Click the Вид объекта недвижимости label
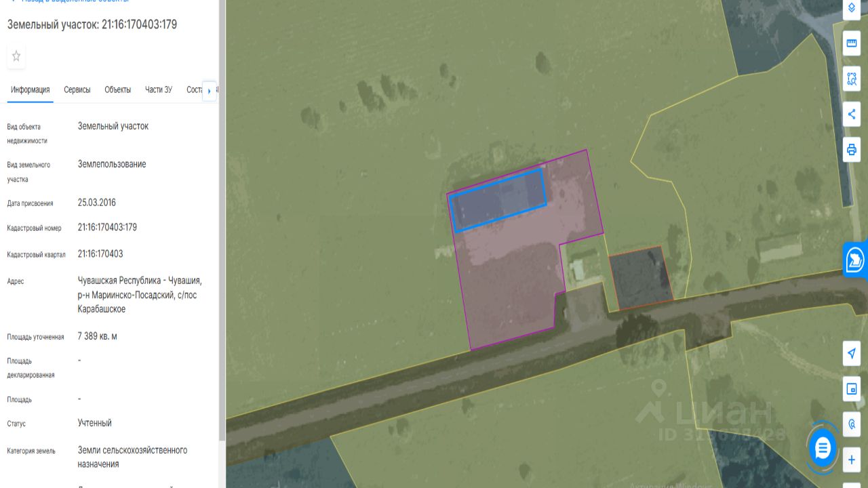The height and width of the screenshot is (488, 868). [27, 134]
